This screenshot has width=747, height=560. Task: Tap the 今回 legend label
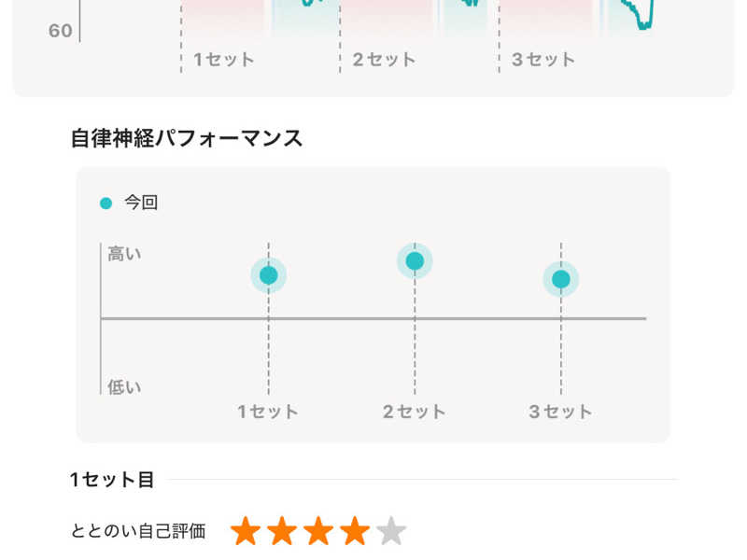click(141, 203)
